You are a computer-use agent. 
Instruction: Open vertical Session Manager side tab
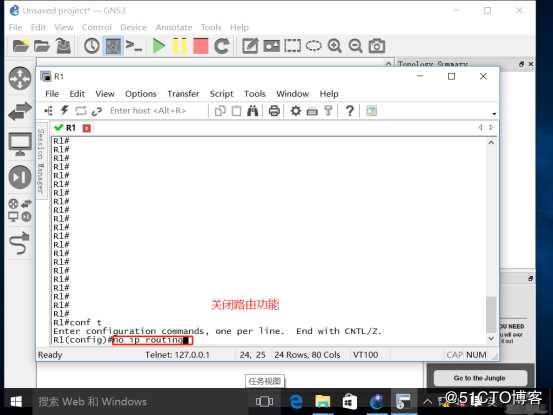(41, 161)
